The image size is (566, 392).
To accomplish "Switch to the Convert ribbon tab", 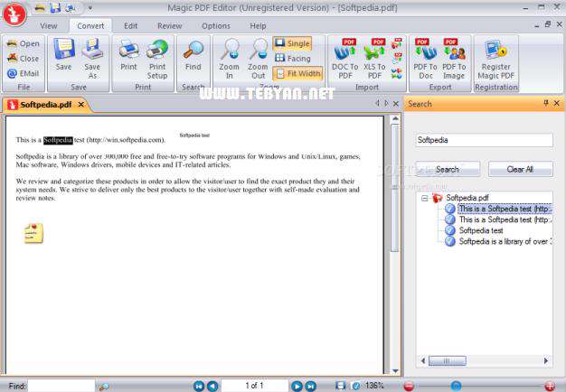I will (x=90, y=26).
